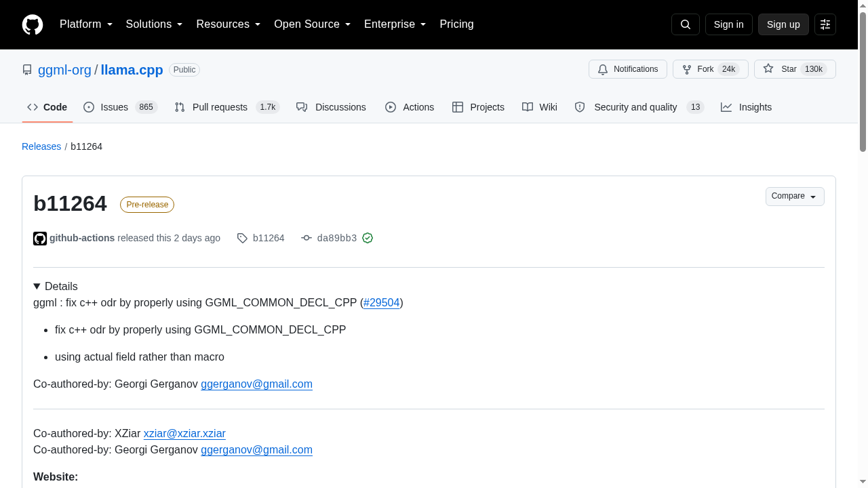Open the Discussions tab
The image size is (868, 488).
331,107
